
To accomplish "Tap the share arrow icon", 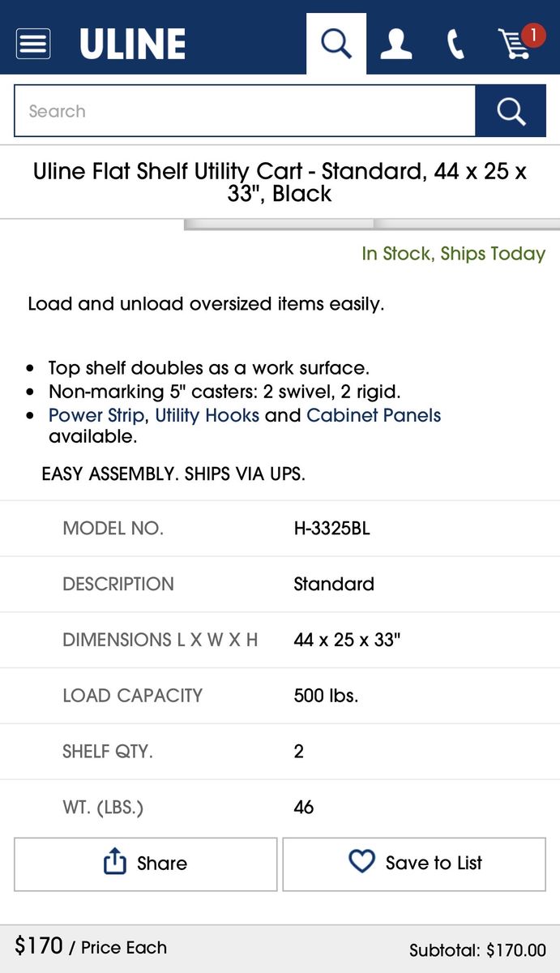I will 115,863.
